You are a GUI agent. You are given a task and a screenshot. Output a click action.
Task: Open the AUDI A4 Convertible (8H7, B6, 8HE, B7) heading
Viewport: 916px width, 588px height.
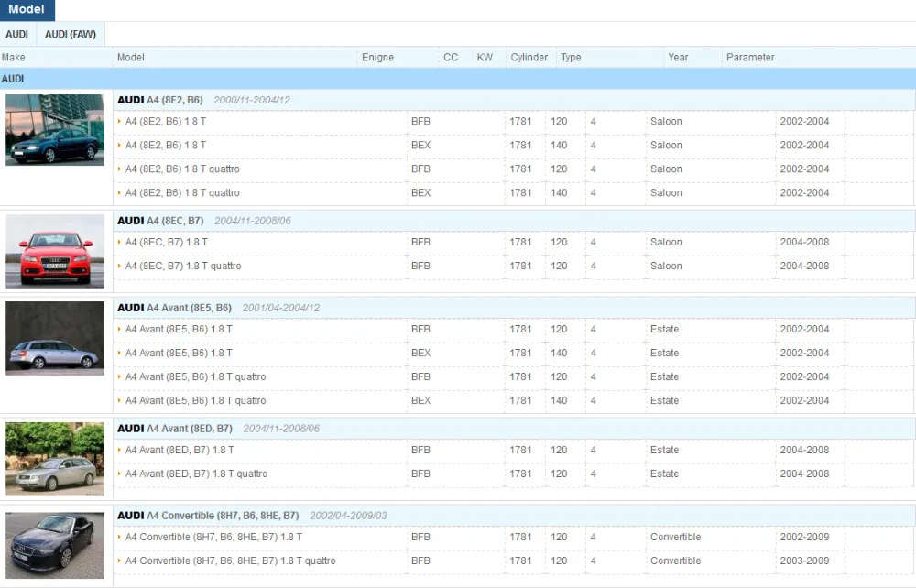pyautogui.click(x=208, y=516)
